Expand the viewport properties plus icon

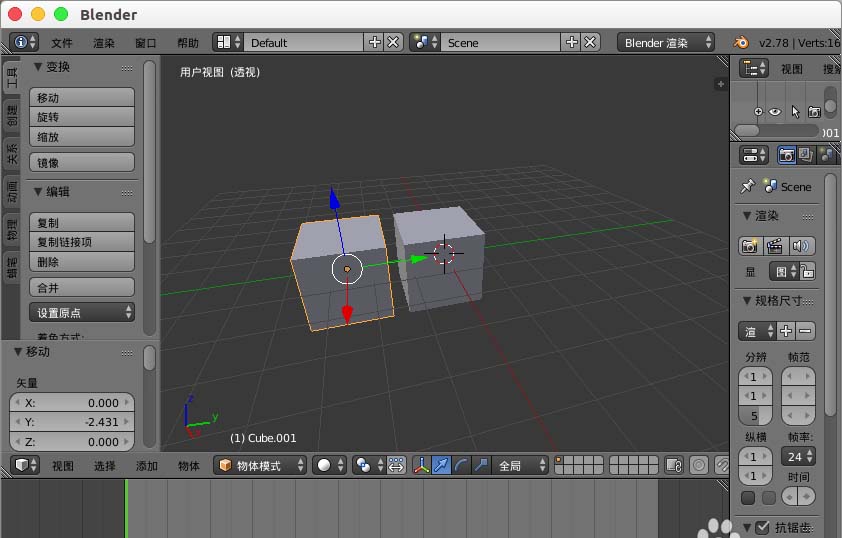(x=721, y=84)
